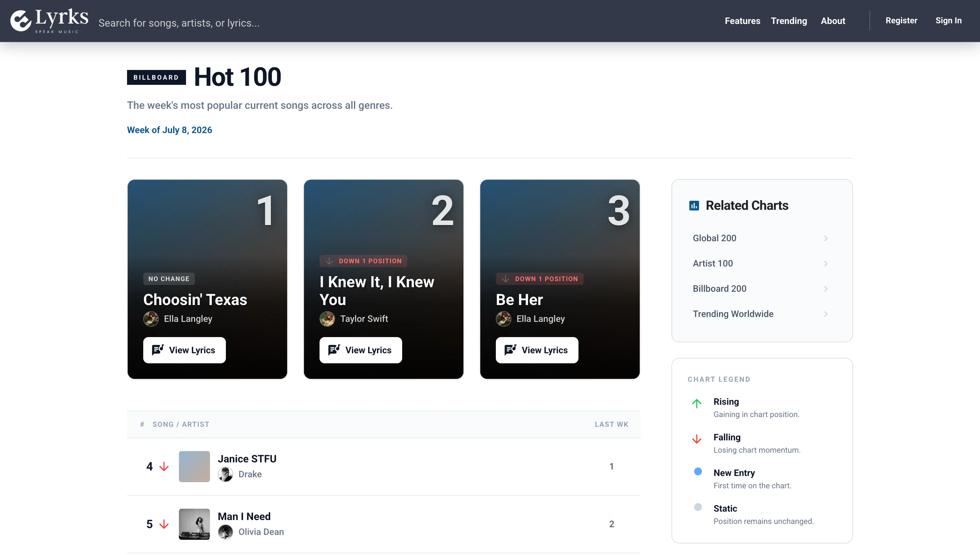The height and width of the screenshot is (555, 980).
Task: Click the I Knew It, I Knew You title
Action: [x=377, y=291]
